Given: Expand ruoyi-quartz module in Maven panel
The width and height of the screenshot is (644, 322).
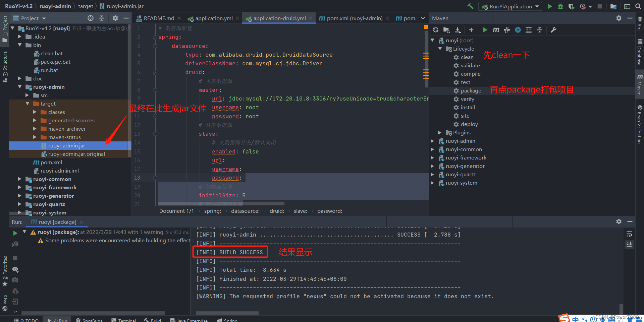Looking at the screenshot, I should coord(432,174).
